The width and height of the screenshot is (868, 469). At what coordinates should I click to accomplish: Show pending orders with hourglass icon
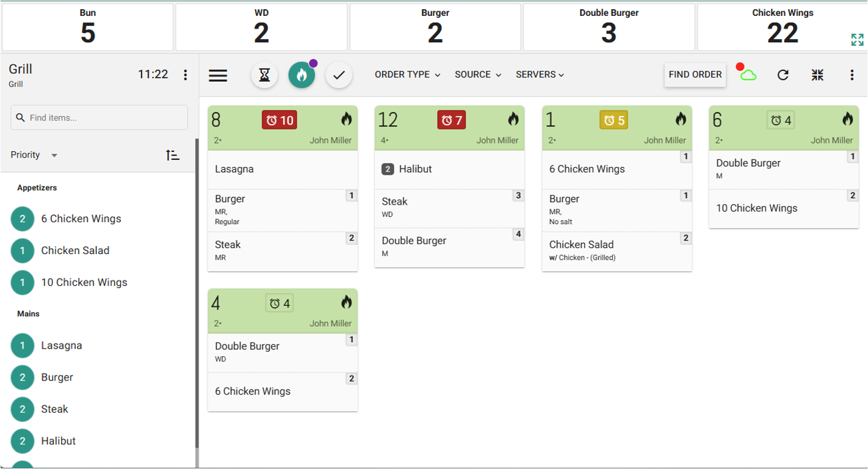tap(264, 75)
